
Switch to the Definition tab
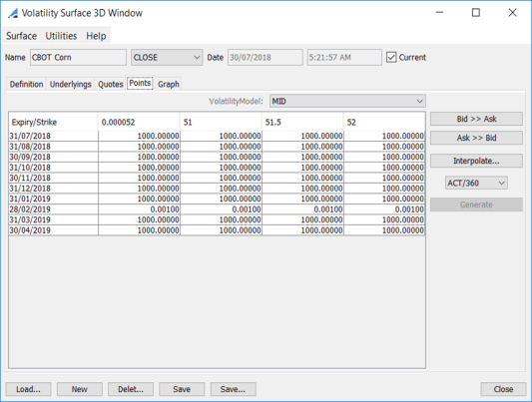tap(26, 84)
